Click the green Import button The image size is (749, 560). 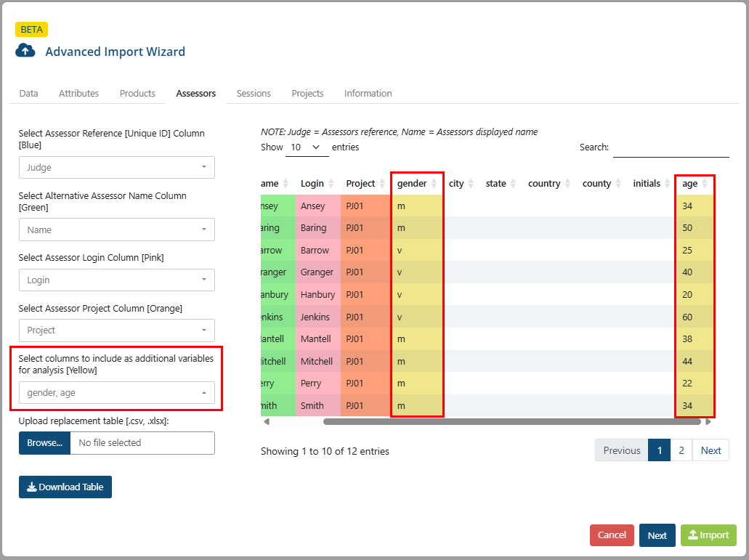(708, 535)
